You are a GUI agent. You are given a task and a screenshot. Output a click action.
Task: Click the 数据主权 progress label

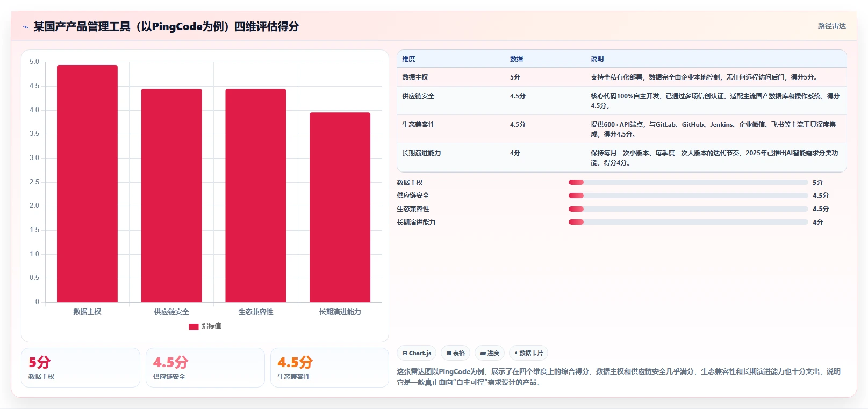pos(410,183)
